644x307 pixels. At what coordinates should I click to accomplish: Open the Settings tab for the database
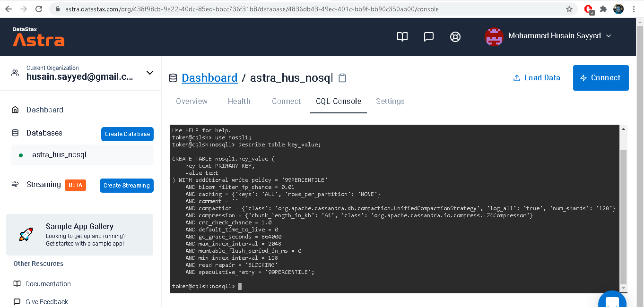point(390,101)
